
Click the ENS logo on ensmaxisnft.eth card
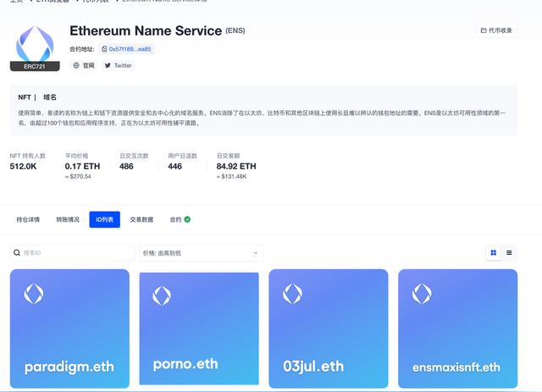422,294
